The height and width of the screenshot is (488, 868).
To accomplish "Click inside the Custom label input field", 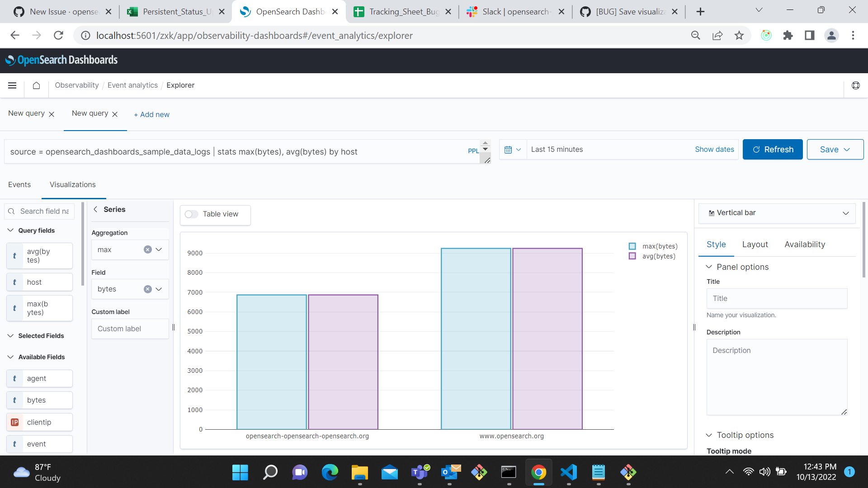I will click(x=130, y=328).
